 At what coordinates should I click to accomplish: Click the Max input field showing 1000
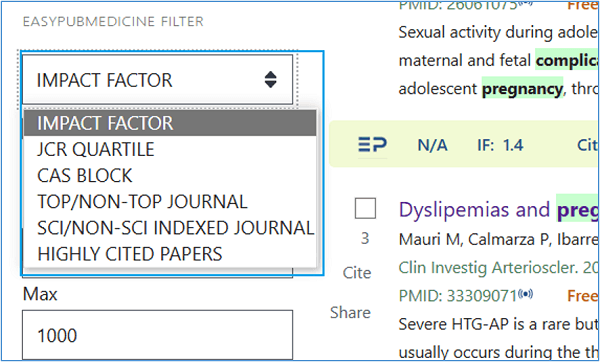[x=157, y=335]
